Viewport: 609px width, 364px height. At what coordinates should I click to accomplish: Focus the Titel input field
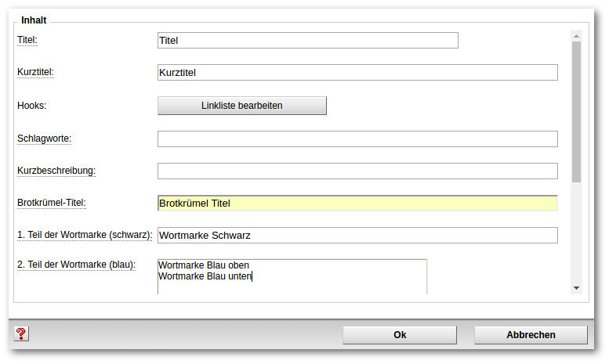coord(308,41)
